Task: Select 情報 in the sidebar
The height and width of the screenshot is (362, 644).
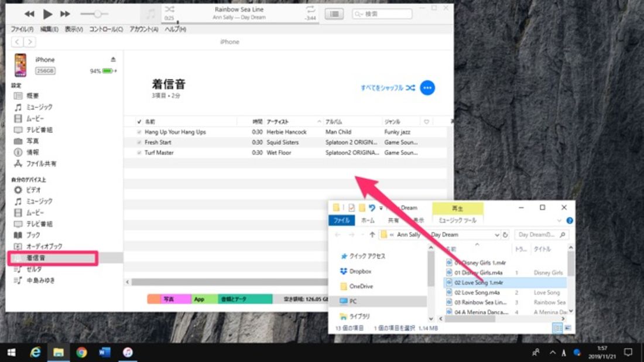Action: pyautogui.click(x=32, y=152)
